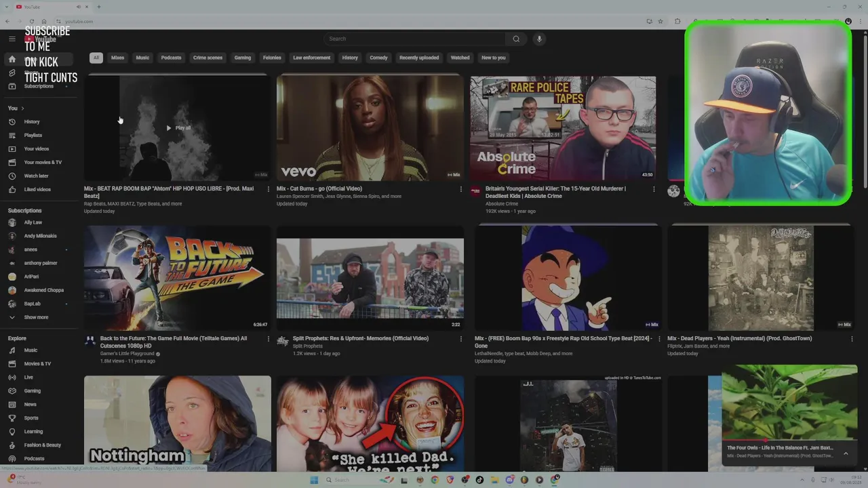Screen dimensions: 868x488
Task: Go to Your videos
Action: click(40, 149)
